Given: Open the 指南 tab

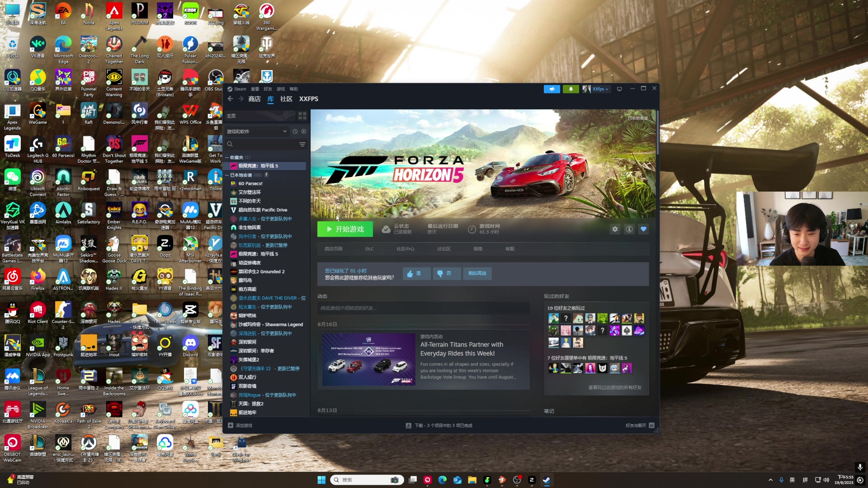Looking at the screenshot, I should click(478, 249).
